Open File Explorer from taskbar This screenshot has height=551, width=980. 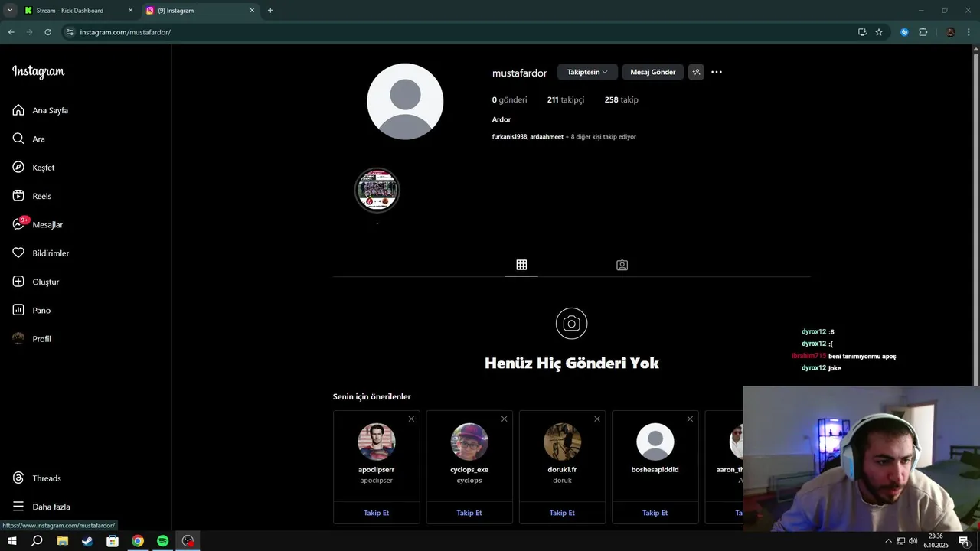pyautogui.click(x=62, y=541)
